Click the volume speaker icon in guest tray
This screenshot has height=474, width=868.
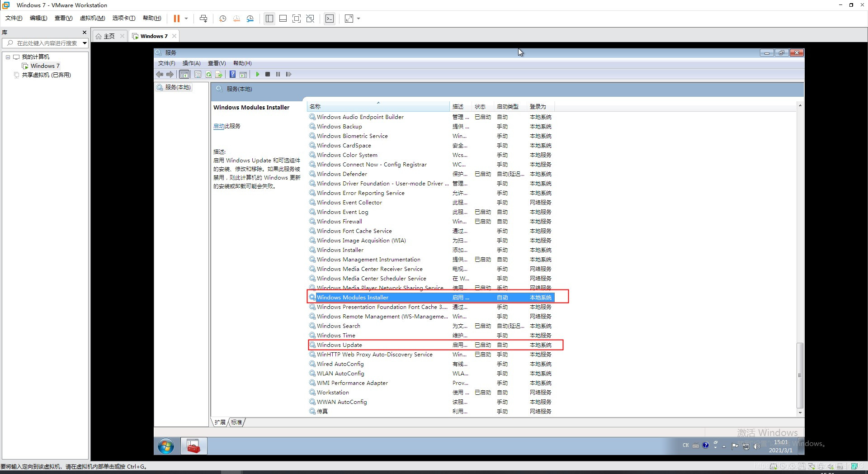coord(757,446)
